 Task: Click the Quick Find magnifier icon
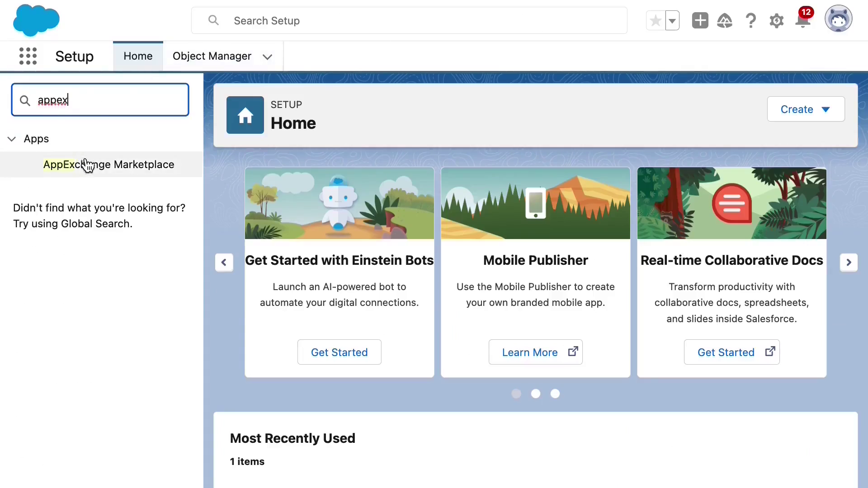tap(25, 100)
